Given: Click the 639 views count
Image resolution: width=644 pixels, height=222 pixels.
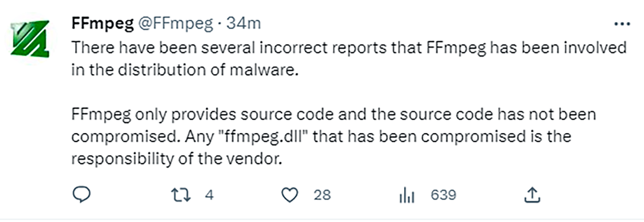Looking at the screenshot, I should (x=443, y=195).
